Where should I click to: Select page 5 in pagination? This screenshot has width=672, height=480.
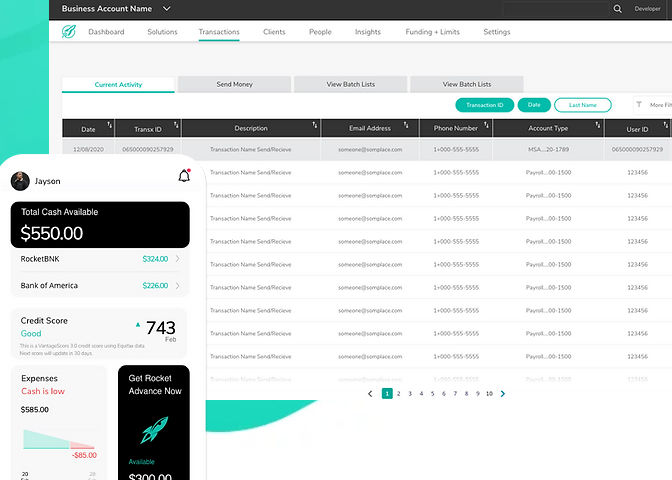click(432, 393)
